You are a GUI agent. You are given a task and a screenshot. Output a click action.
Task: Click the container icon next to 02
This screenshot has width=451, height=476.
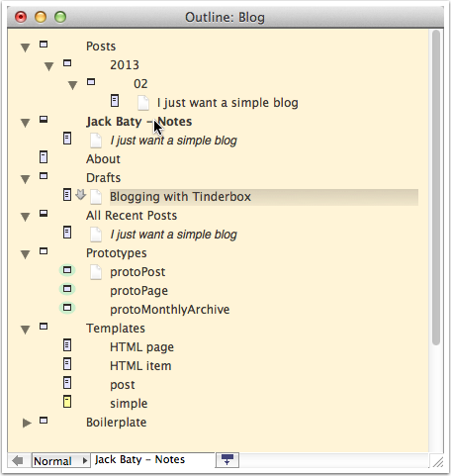(x=91, y=81)
